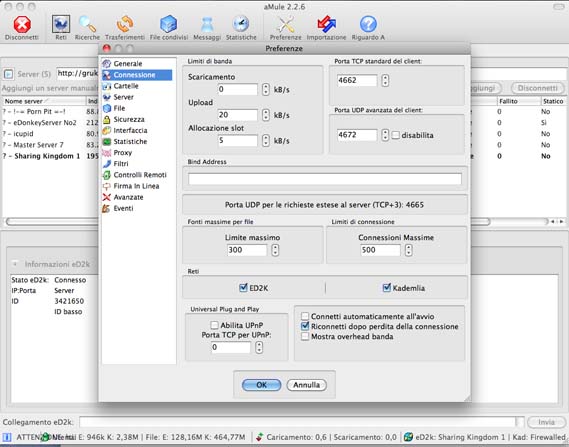569x447 pixels.
Task: Click the Upload limit stepper
Action: pos(266,115)
